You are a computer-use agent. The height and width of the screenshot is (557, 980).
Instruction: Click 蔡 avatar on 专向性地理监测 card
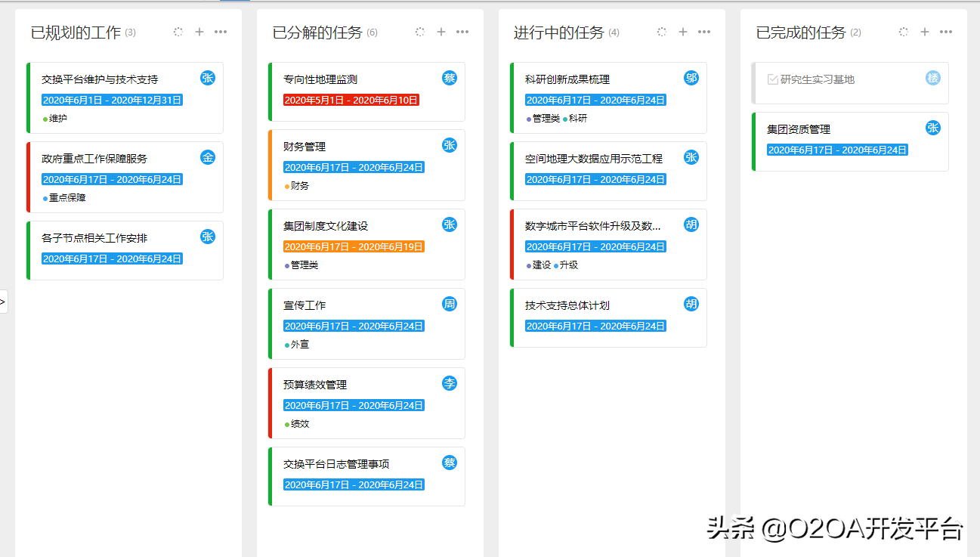[x=449, y=78]
